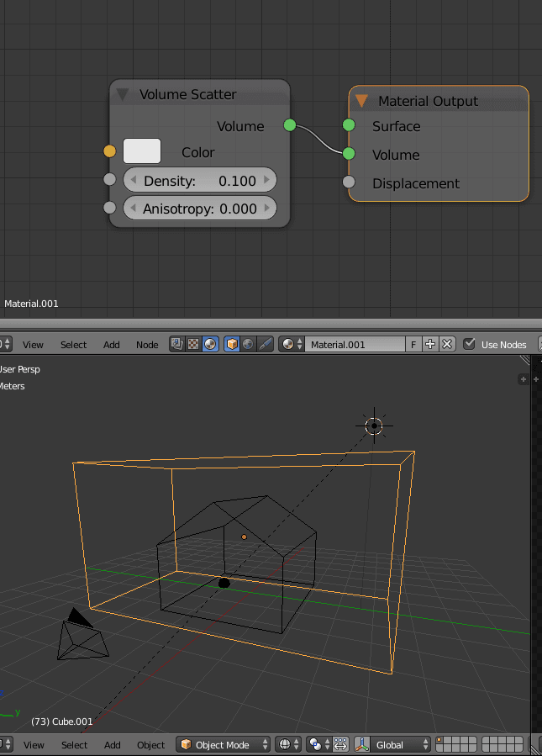542x756 pixels.
Task: Open the Object menu in 3D viewport
Action: pyautogui.click(x=151, y=745)
